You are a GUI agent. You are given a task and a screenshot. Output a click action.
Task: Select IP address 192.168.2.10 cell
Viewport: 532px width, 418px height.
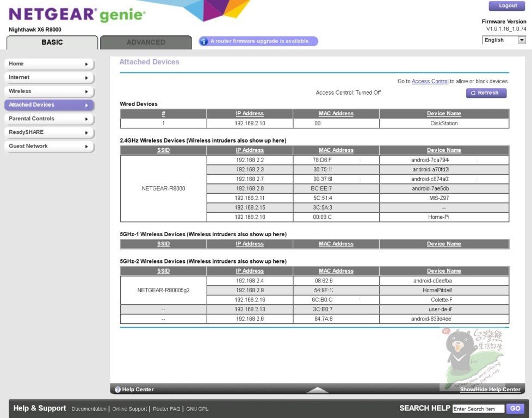pos(250,123)
